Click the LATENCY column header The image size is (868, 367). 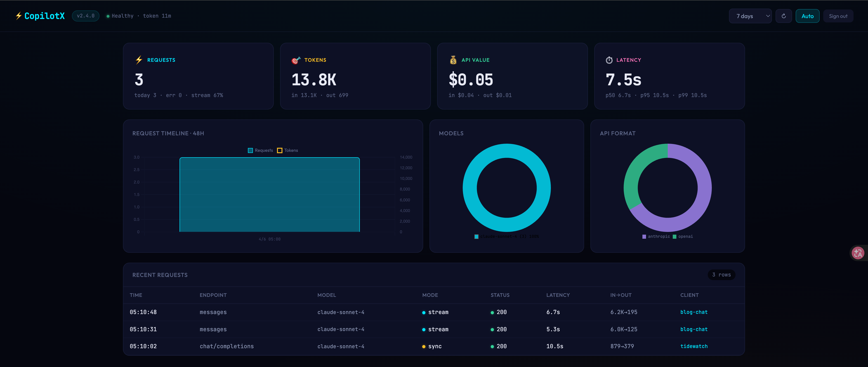(558, 295)
